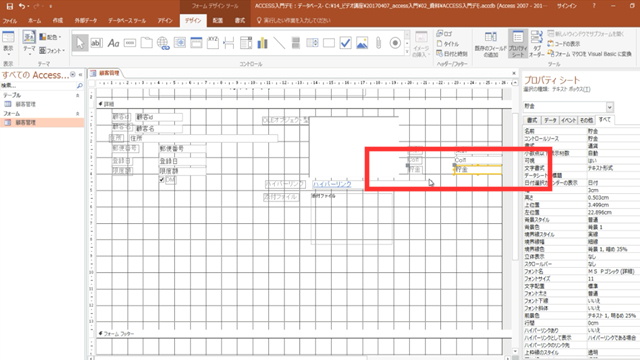
Task: Open the データ tab in the property sheet
Action: (x=550, y=120)
